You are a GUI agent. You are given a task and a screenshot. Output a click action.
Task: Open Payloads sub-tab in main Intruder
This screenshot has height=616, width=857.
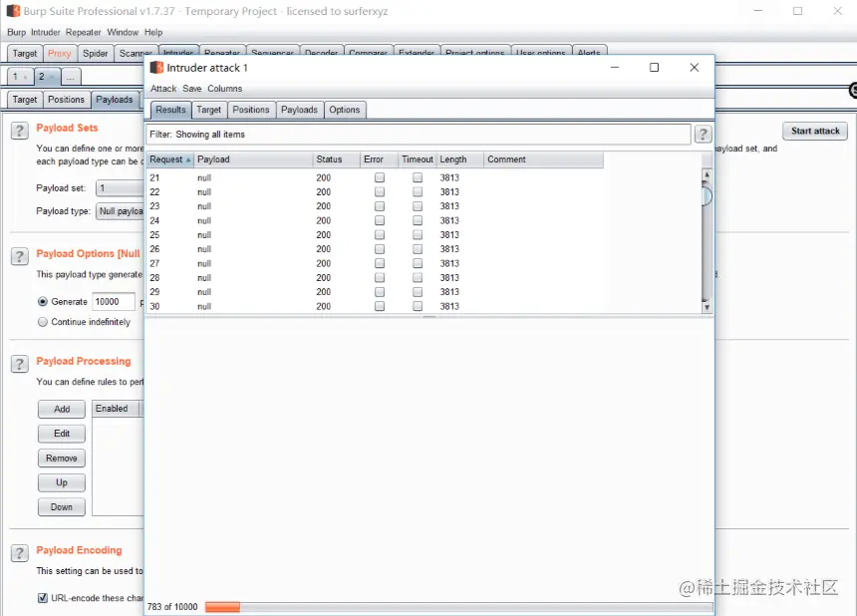115,100
